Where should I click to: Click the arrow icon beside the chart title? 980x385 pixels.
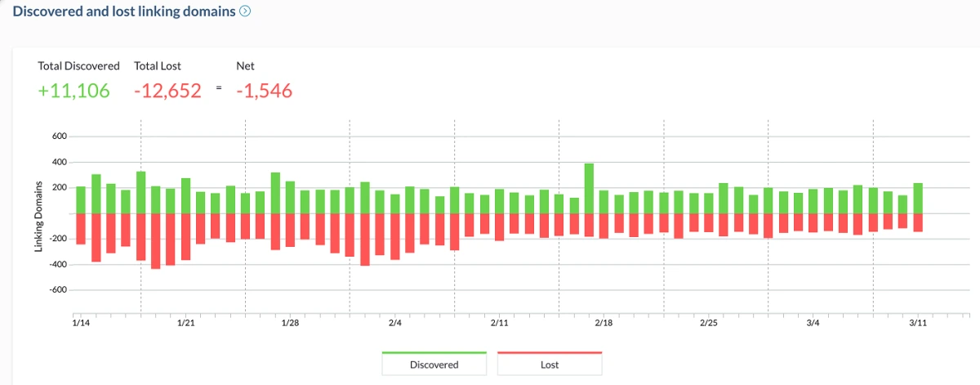pyautogui.click(x=244, y=11)
